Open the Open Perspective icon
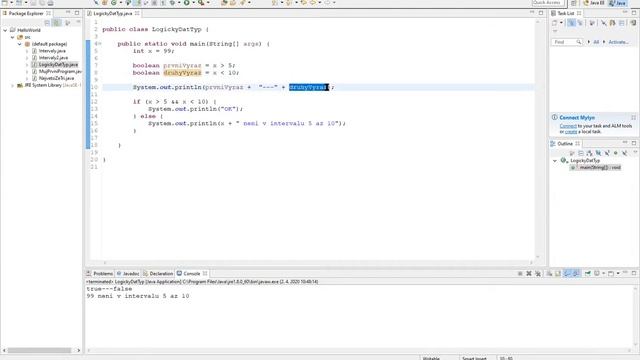640x360 pixels. pyautogui.click(x=573, y=3)
